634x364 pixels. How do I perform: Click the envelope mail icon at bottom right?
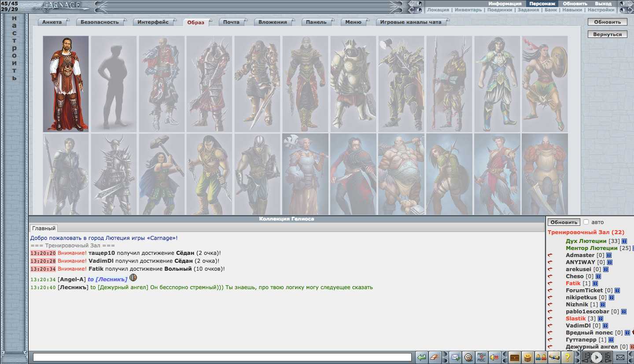coord(620,357)
